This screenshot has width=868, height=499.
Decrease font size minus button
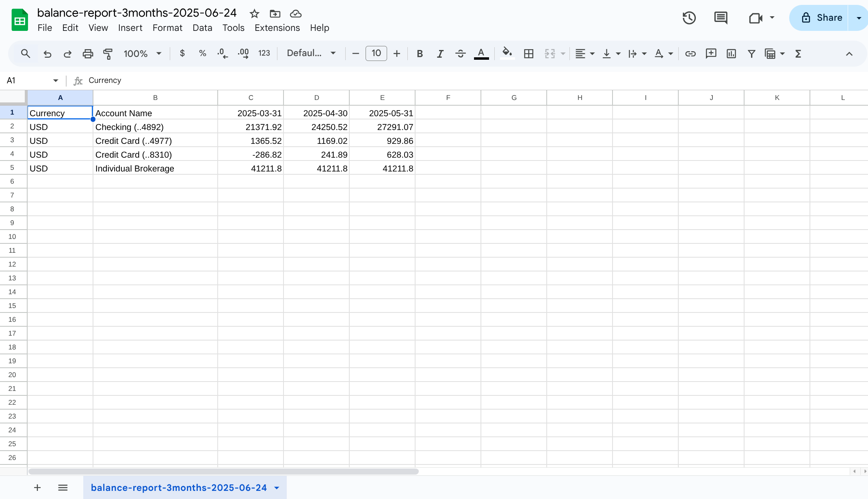(355, 54)
